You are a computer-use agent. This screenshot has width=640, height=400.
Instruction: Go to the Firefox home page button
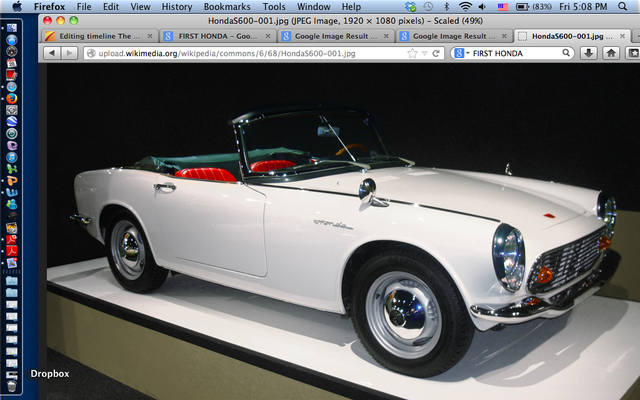611,53
